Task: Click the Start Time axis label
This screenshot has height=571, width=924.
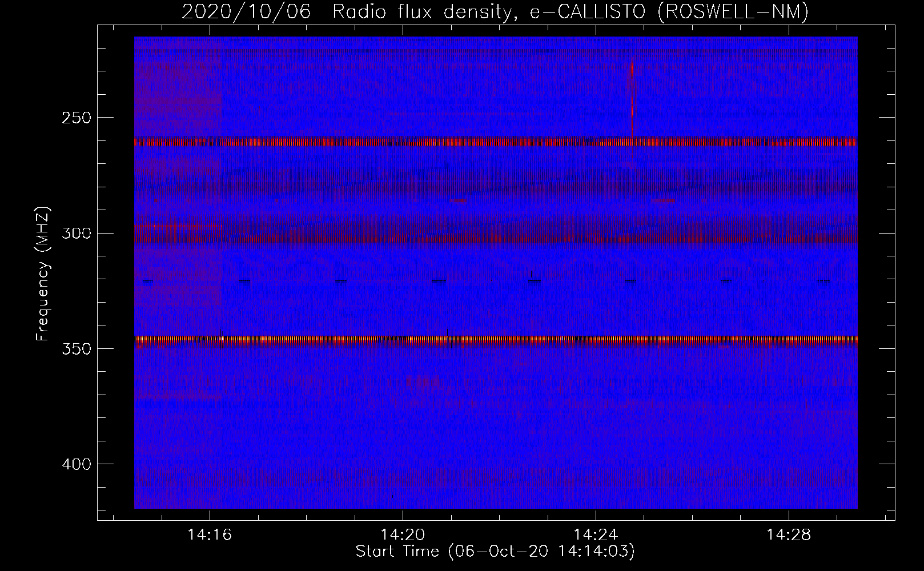Action: click(x=495, y=552)
